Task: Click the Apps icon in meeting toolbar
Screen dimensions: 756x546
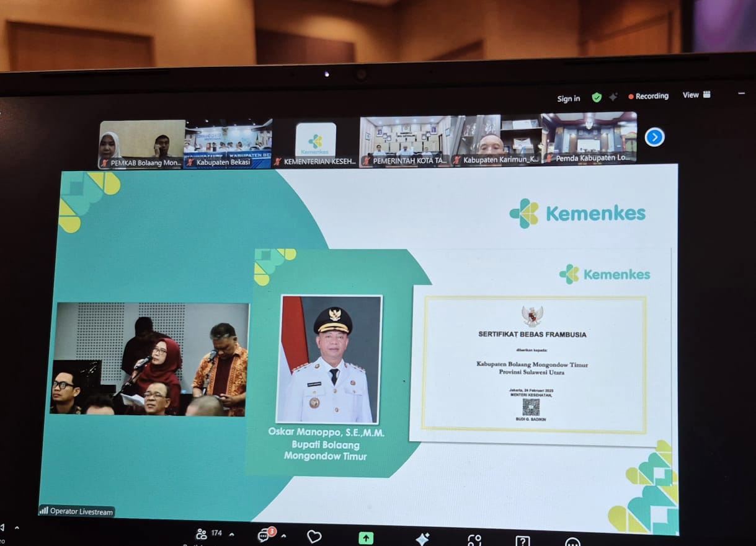Action: tap(474, 540)
